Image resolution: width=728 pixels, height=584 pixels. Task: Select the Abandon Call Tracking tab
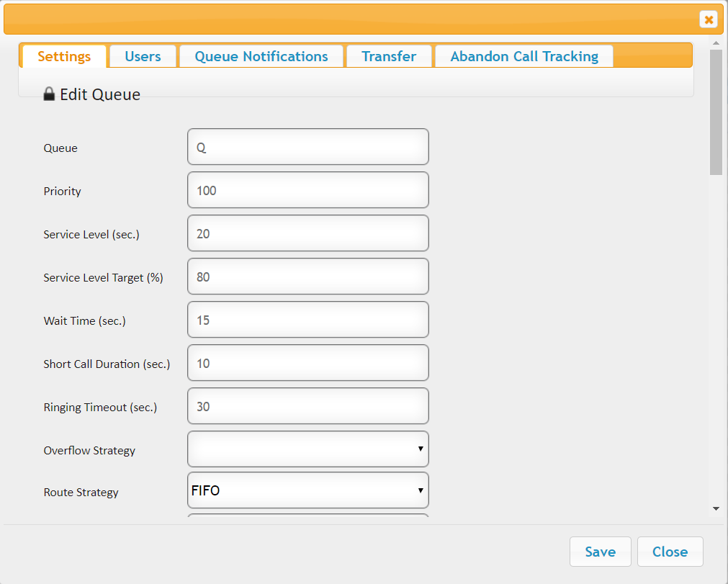524,56
